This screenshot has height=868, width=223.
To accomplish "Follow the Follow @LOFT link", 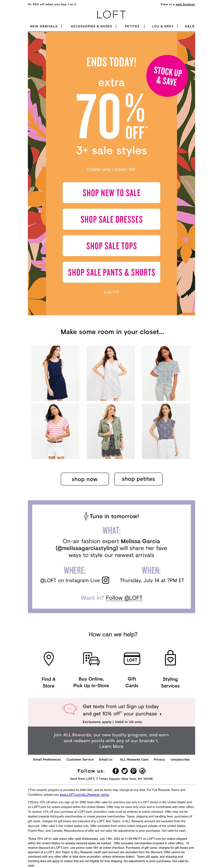I will tap(124, 598).
